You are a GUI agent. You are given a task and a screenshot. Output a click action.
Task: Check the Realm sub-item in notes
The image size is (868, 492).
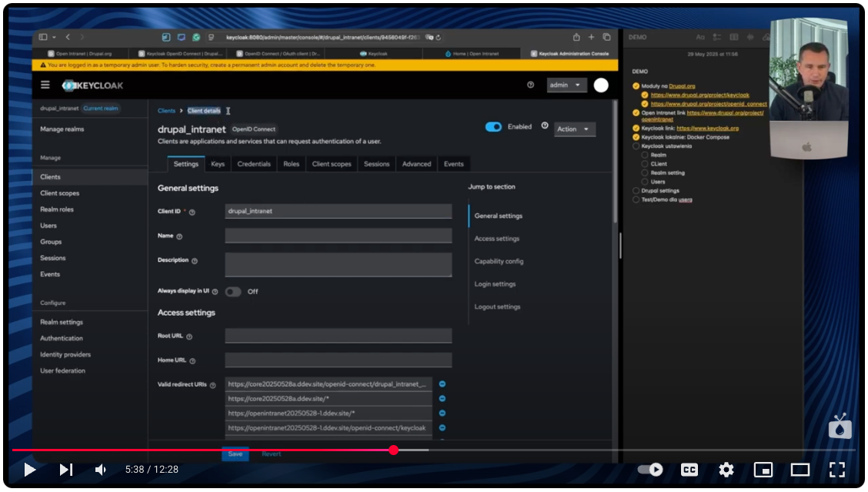[645, 155]
